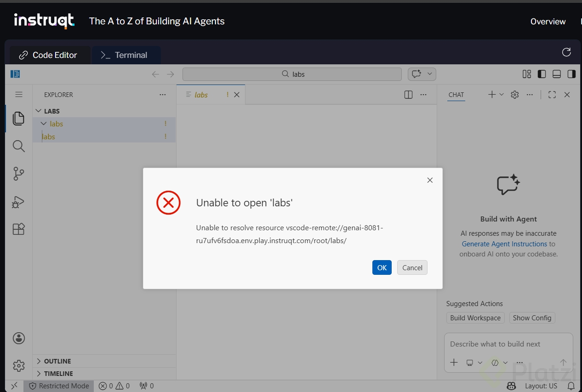Open Chat panel ellipsis menu
This screenshot has width=582, height=392.
click(x=530, y=95)
